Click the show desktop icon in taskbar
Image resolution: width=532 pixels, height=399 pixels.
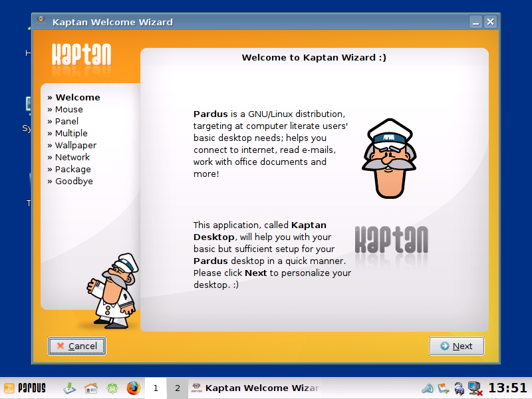click(x=70, y=388)
